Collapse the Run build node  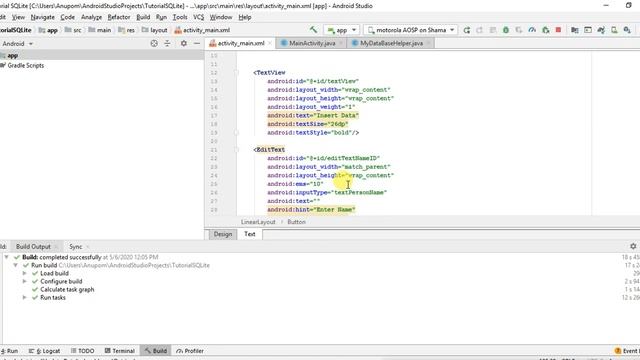[x=16, y=265]
